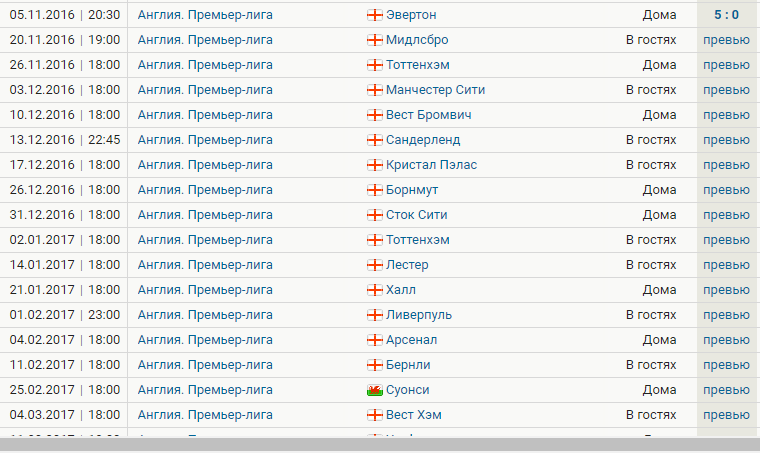The height and width of the screenshot is (453, 760).
Task: Open the Тоттенхэм team link on 26.11.2016
Action: 417,65
